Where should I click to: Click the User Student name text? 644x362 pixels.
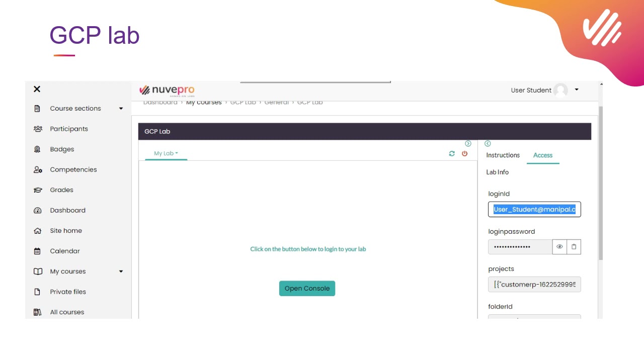tap(531, 90)
